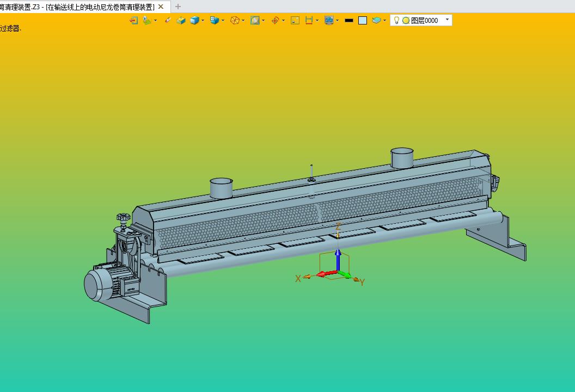Screen dimensions: 575x392
Task: Click the square snap window icon
Action: (295, 21)
